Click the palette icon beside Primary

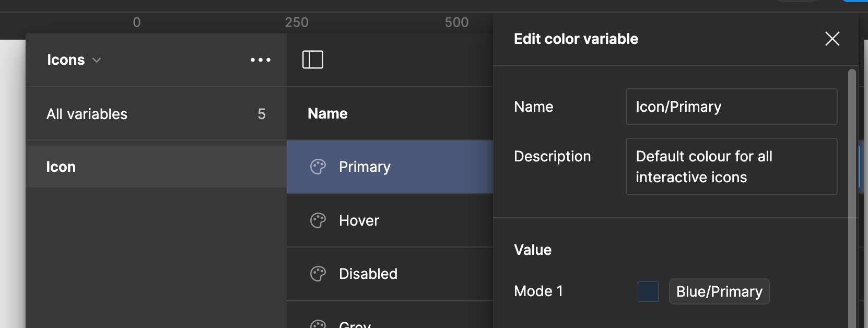pyautogui.click(x=318, y=167)
